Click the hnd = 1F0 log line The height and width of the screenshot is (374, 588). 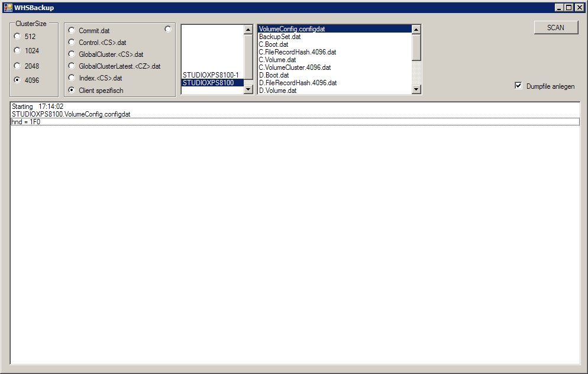(295, 122)
